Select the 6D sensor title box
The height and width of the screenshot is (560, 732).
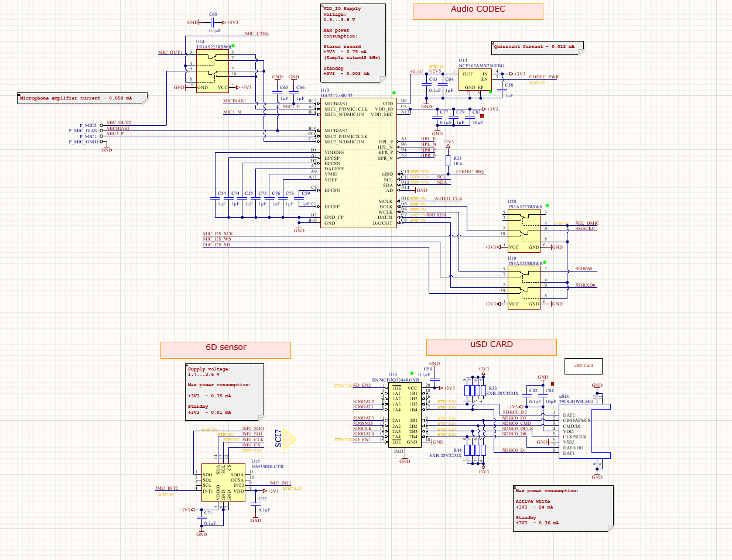click(226, 350)
